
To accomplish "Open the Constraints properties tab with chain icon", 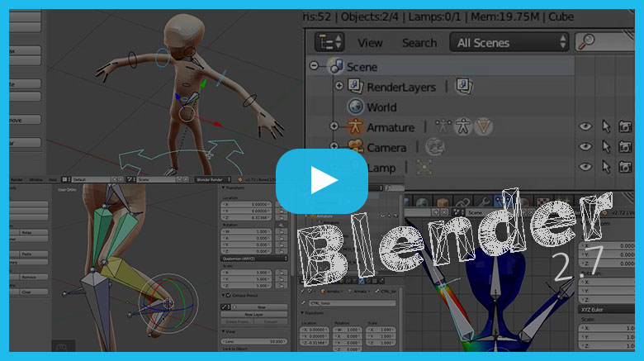I will 462,202.
